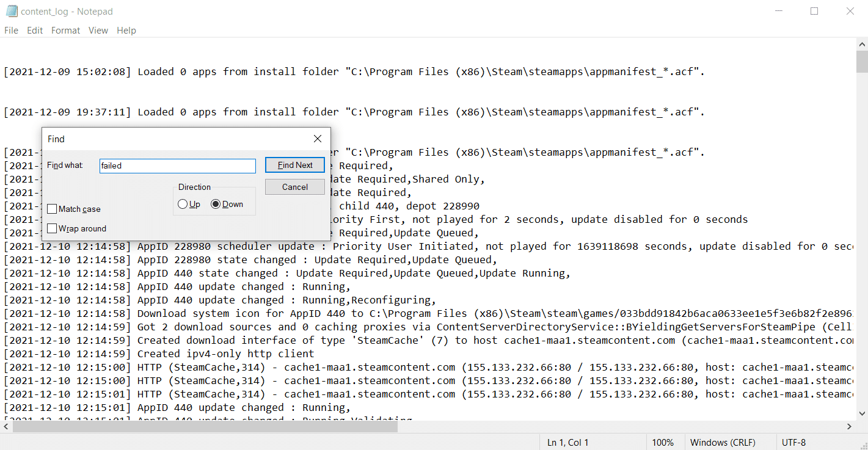Open the Help menu
The image size is (868, 450).
(x=126, y=31)
